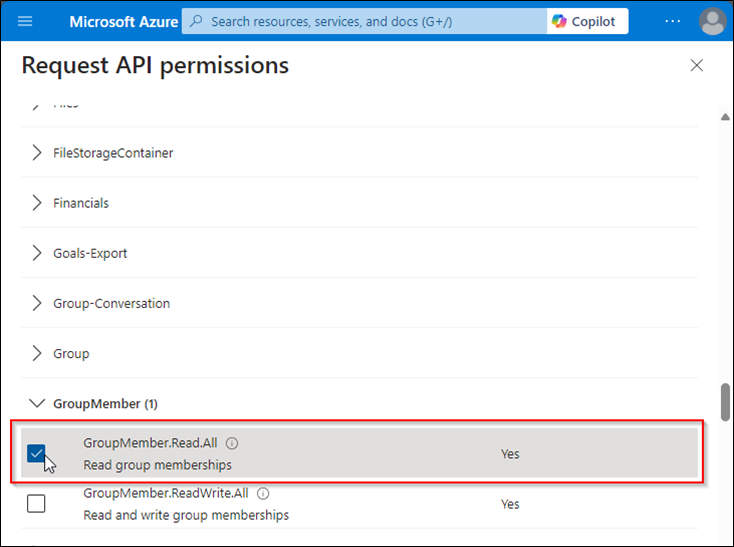The image size is (734, 547).
Task: Click the Microsoft Azure home link
Action: pos(124,22)
